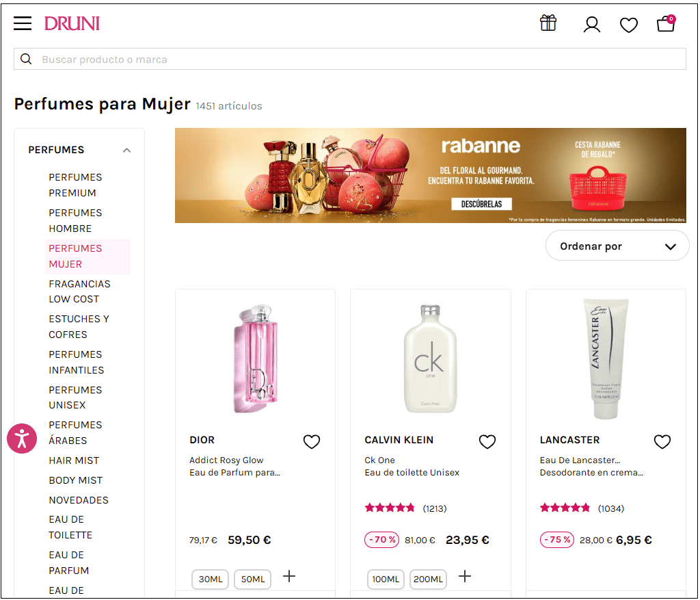Open Eau De Lancaster product title
Viewport: 700px width, 600px height.
[580, 460]
